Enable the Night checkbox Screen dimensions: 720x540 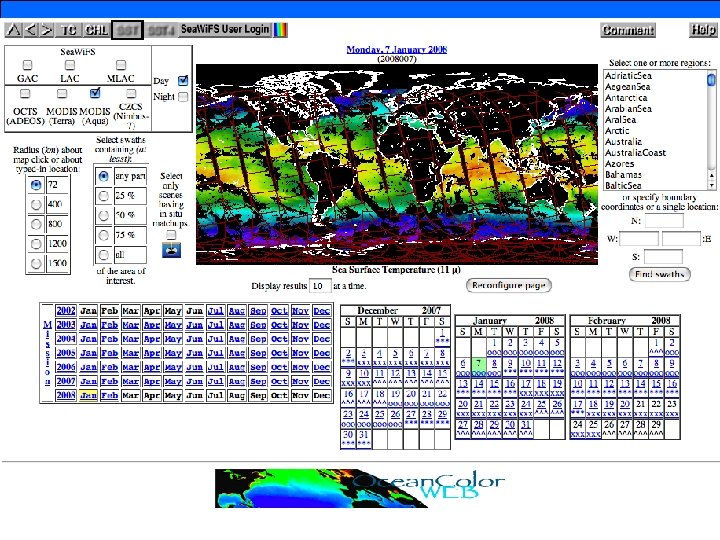pos(183,97)
